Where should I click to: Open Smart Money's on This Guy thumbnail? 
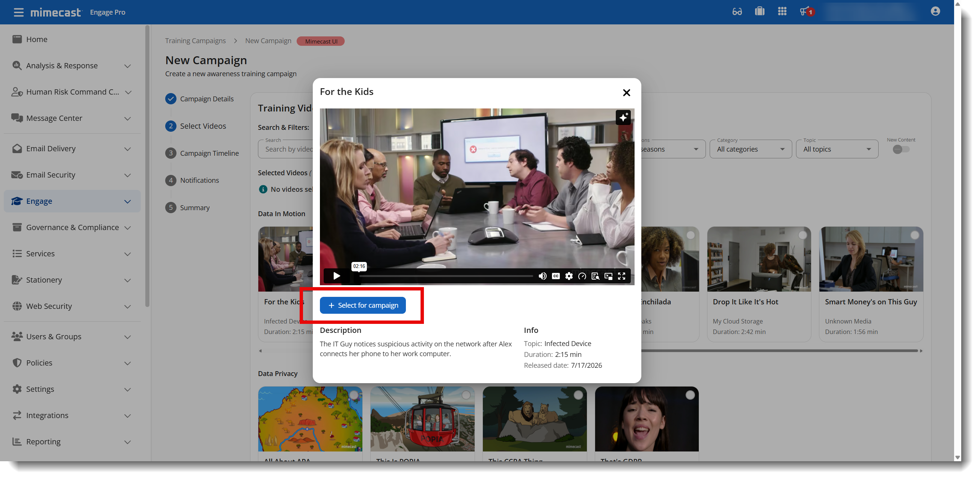[871, 259]
